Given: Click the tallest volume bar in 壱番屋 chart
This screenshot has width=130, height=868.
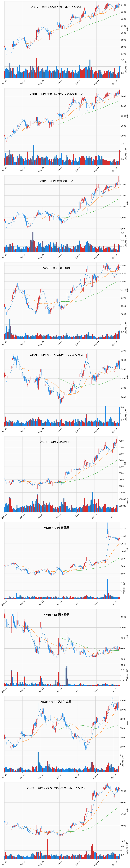Looking at the screenshot, I should click(107, 588).
